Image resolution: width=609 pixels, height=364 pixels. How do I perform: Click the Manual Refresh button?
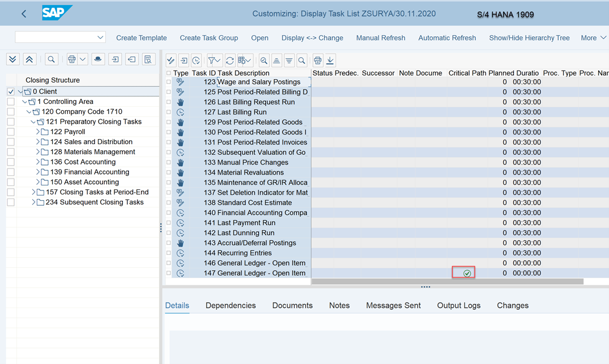click(380, 38)
